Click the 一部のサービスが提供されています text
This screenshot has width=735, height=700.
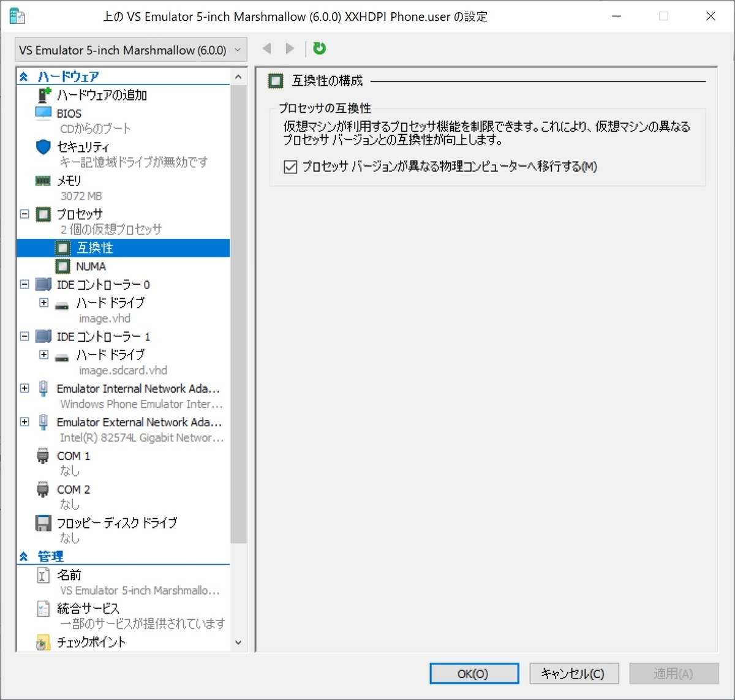click(143, 623)
